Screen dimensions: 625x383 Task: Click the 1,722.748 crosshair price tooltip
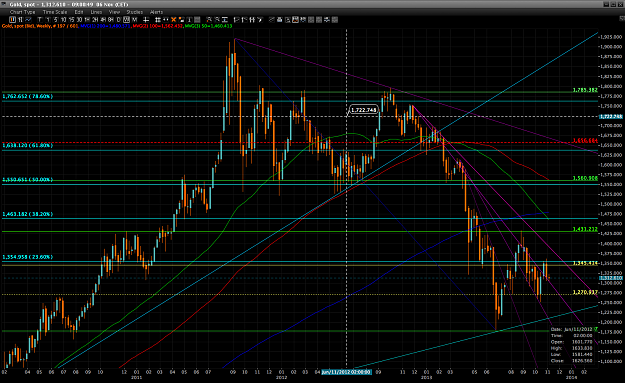[x=363, y=110]
